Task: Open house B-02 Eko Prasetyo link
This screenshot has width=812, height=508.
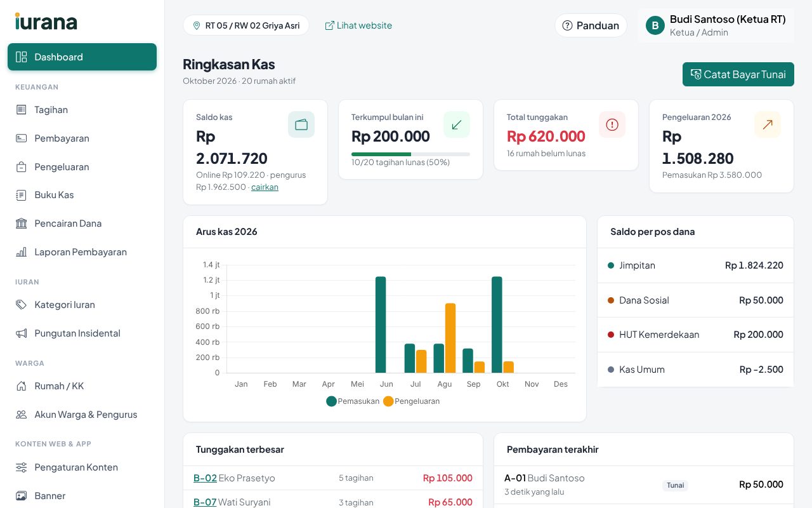Action: click(205, 478)
